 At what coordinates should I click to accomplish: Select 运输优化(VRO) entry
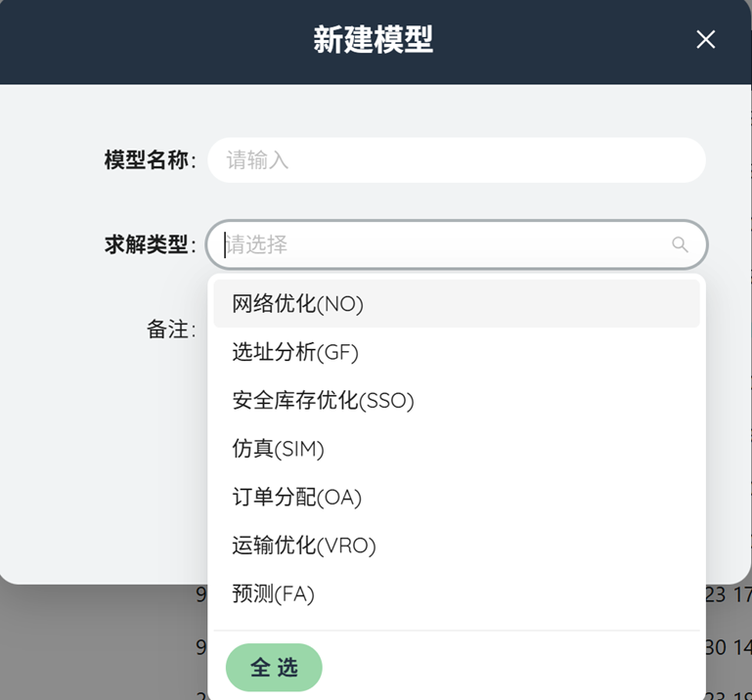(457, 546)
